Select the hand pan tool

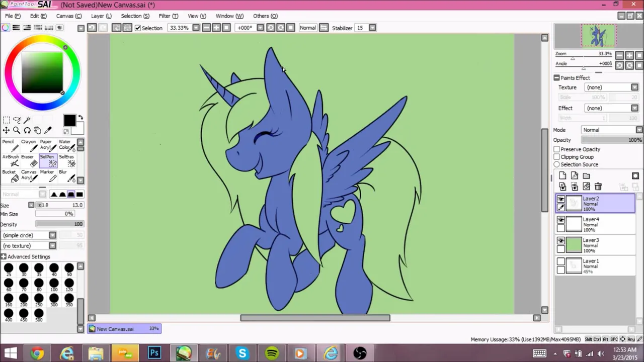37,130
